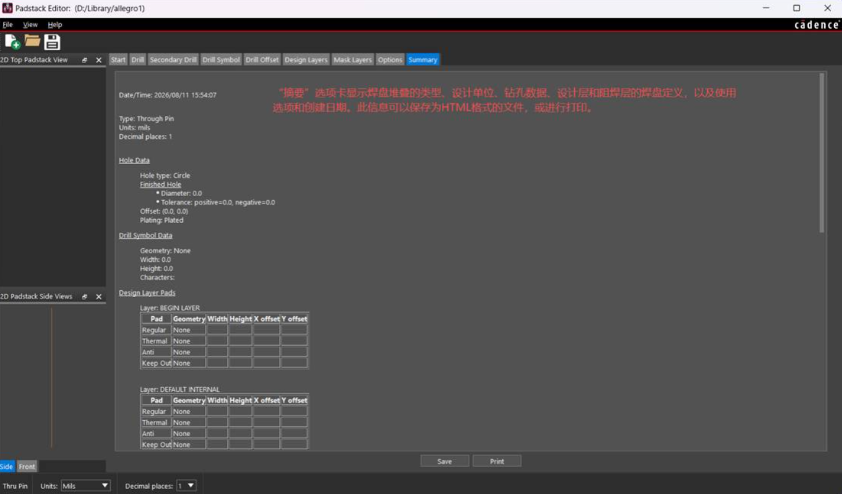This screenshot has height=494, width=842.
Task: Click the 'Layer: BEGIN LAYER' label
Action: click(170, 308)
